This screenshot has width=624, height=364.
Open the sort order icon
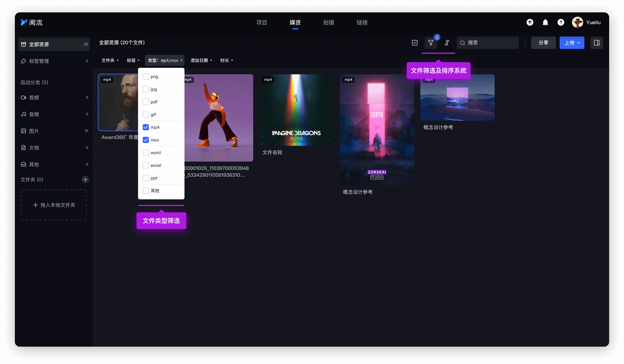[447, 43]
